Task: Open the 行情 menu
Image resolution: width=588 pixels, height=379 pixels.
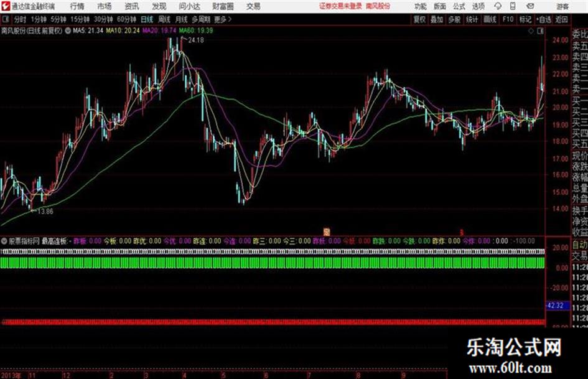Action: [77, 6]
